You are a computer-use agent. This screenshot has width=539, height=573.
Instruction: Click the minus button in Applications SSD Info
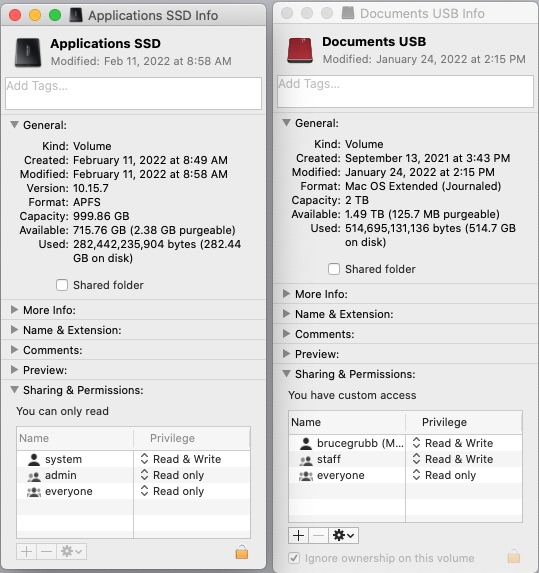pyautogui.click(x=46, y=551)
